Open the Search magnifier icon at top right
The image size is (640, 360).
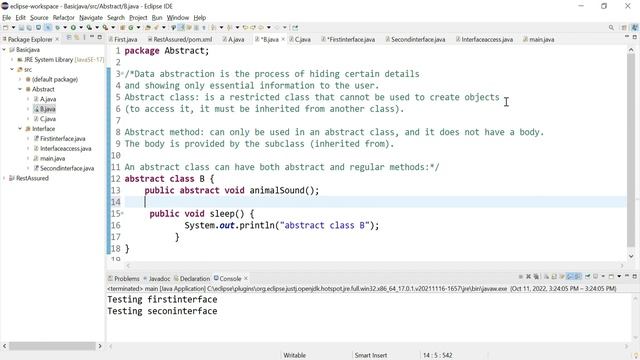pyautogui.click(x=611, y=27)
